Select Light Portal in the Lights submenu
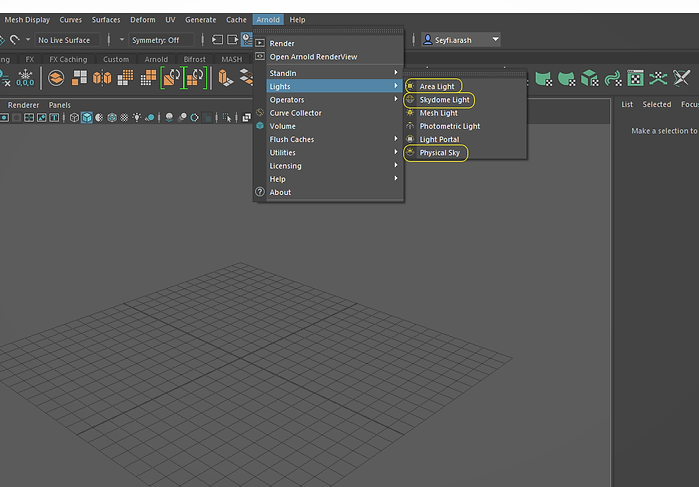Screen dimensions: 699x487 point(465,139)
